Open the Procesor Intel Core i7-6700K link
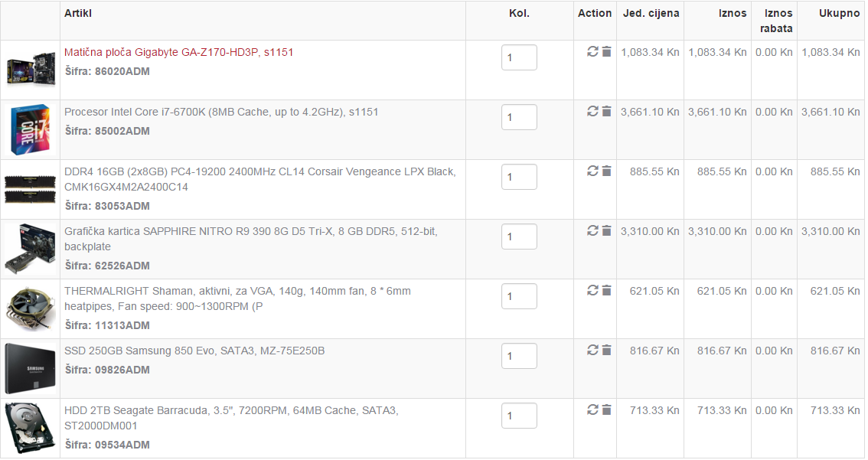The image size is (868, 460). coord(221,112)
